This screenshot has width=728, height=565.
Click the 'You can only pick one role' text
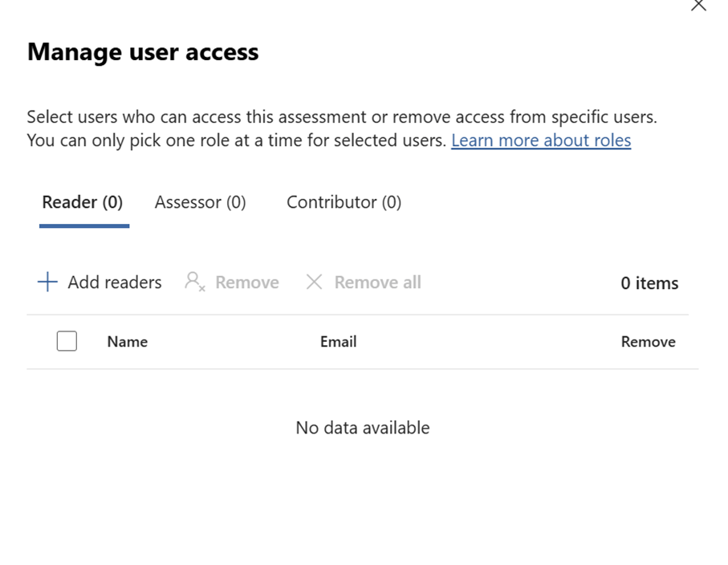tap(238, 140)
